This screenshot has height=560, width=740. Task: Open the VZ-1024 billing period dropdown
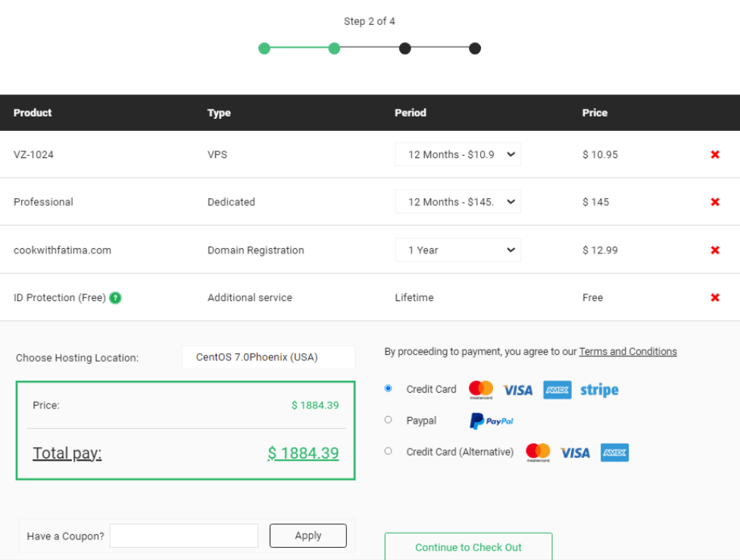click(457, 154)
